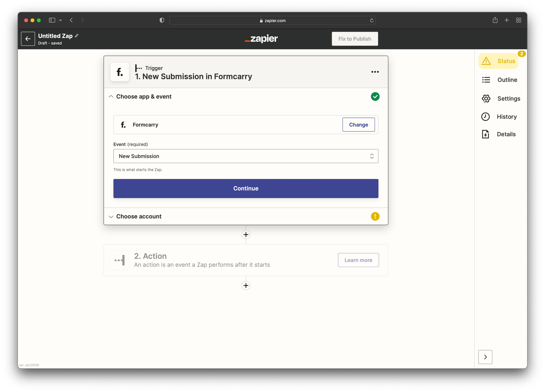Open the History panel
The width and height of the screenshot is (545, 392).
coord(499,117)
